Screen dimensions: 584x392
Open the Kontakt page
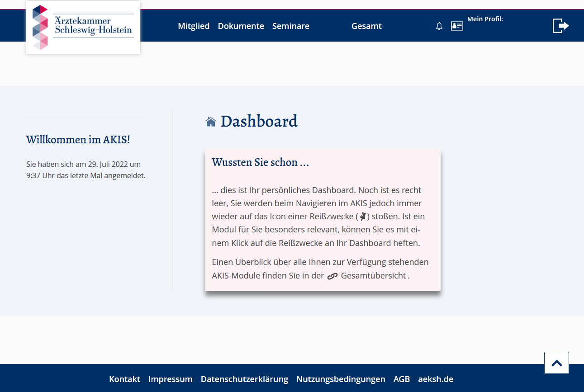pos(124,379)
